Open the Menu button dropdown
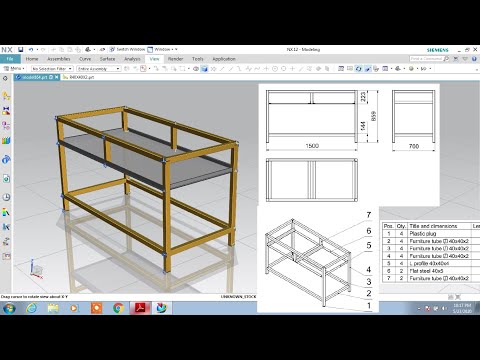480x360 pixels. 14,68
